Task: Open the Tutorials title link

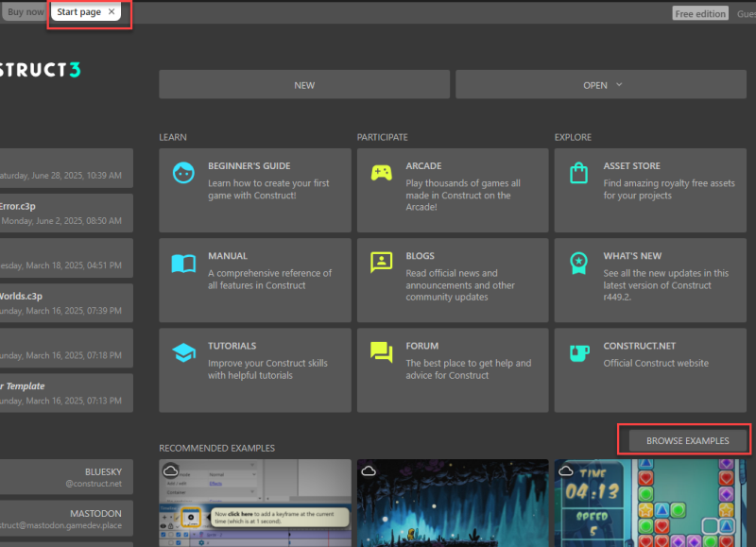Action: click(232, 346)
